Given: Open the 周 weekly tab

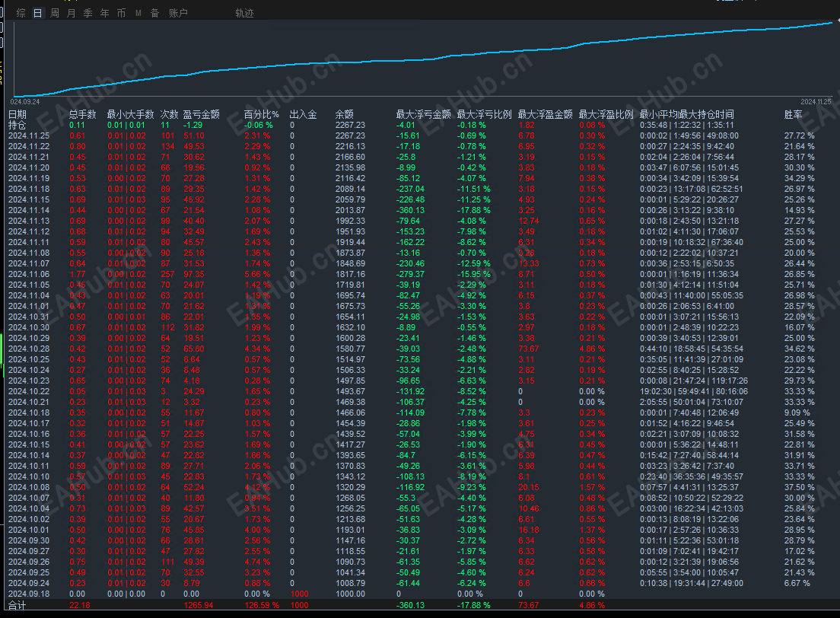Looking at the screenshot, I should (x=55, y=13).
